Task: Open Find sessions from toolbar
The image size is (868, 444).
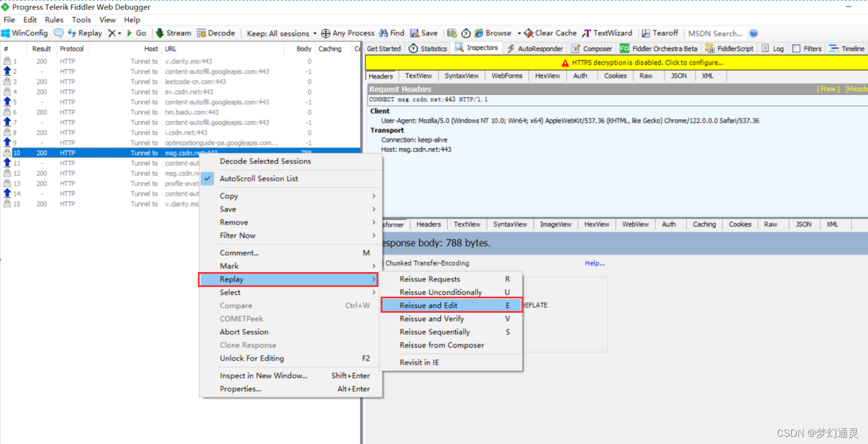Action: point(391,34)
